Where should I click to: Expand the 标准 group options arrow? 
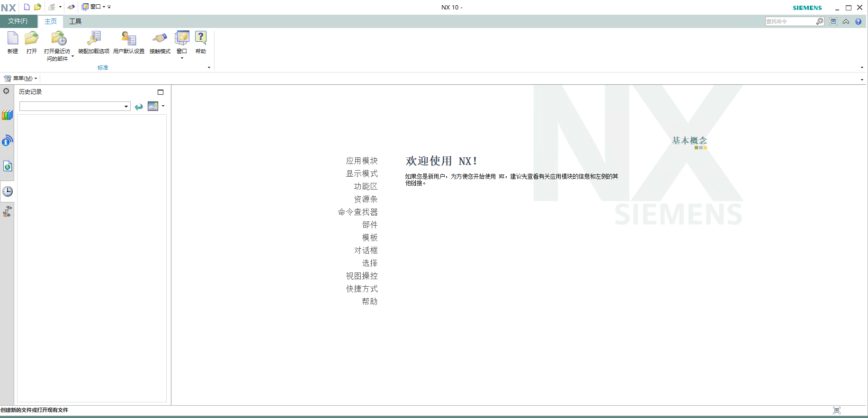[x=209, y=67]
